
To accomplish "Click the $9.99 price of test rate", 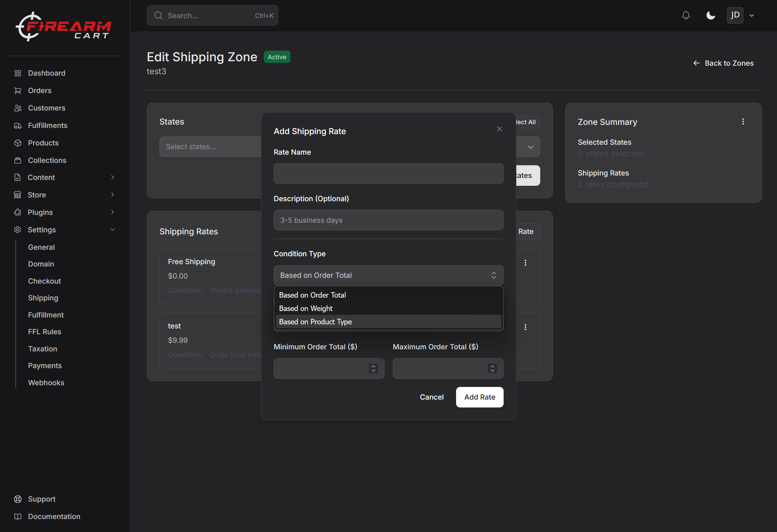I will [178, 340].
